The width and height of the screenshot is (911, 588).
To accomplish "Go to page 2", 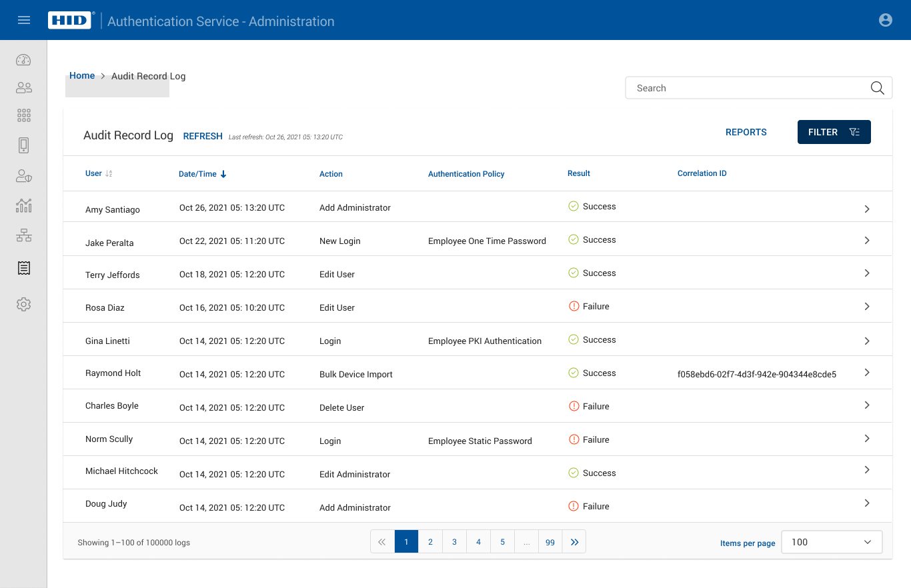I will point(430,542).
